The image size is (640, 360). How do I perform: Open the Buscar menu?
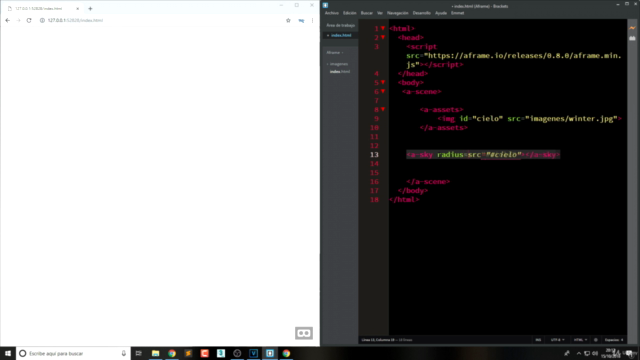(x=367, y=13)
